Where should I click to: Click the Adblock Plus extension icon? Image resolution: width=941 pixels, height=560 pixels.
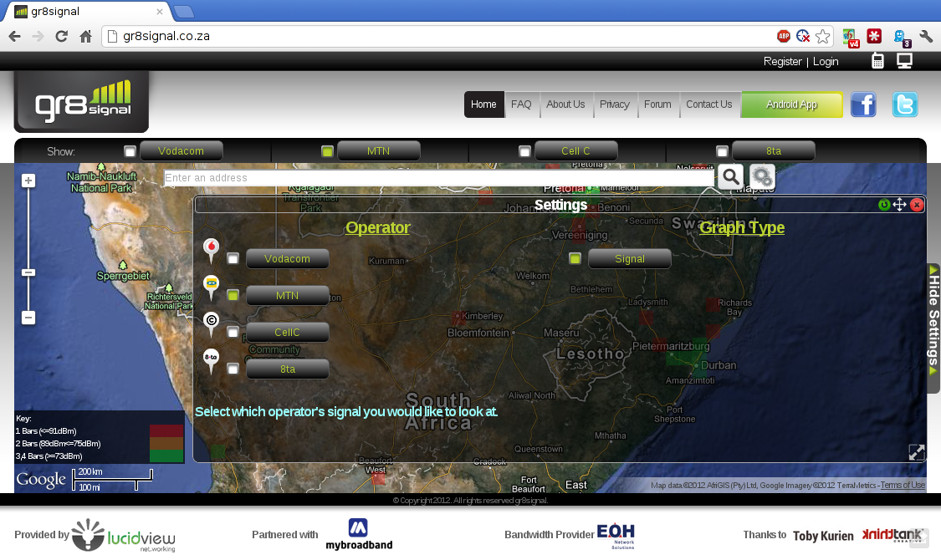[784, 36]
